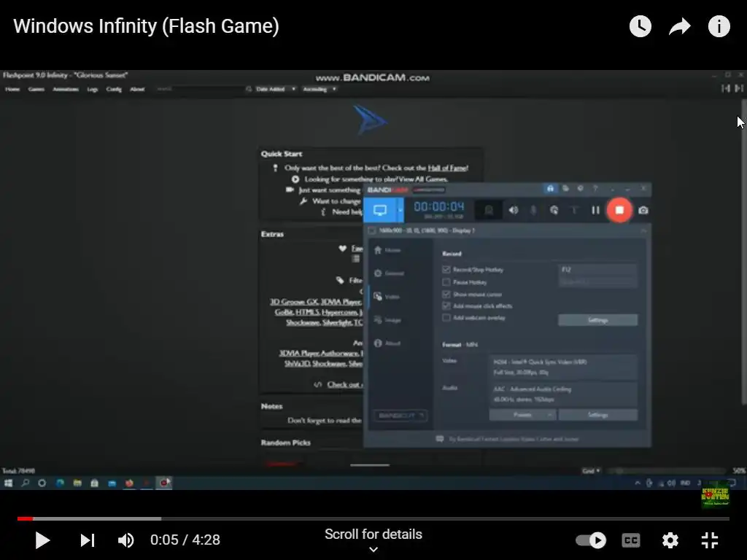Click the F12 hotkey input field
Screen dimensions: 747x560
597,270
